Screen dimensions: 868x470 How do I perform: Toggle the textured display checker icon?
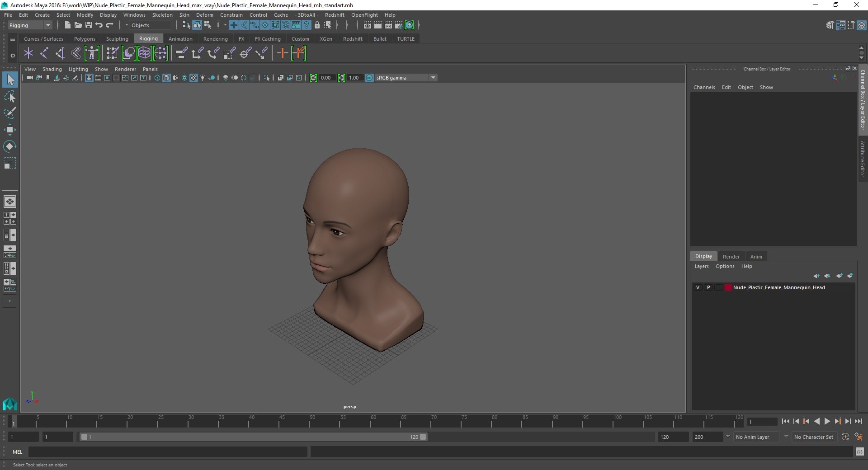click(193, 78)
